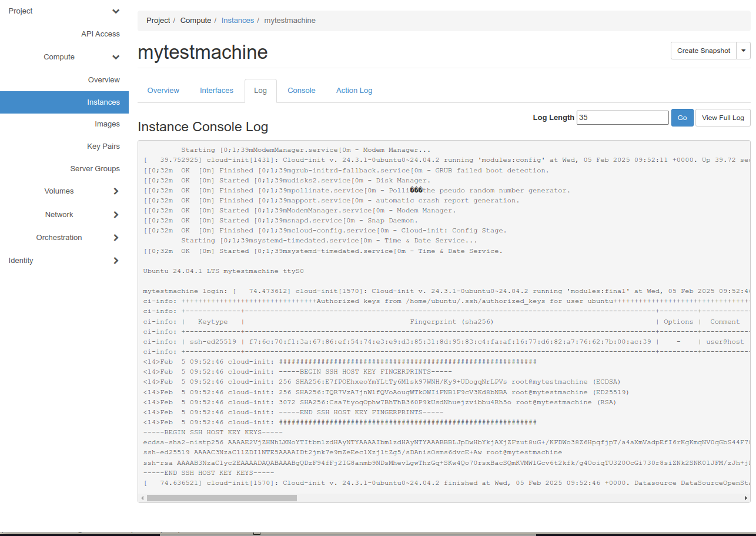Screen dimensions: 756x536
Task: Click the log scrollbar left arrow
Action: pyautogui.click(x=142, y=498)
